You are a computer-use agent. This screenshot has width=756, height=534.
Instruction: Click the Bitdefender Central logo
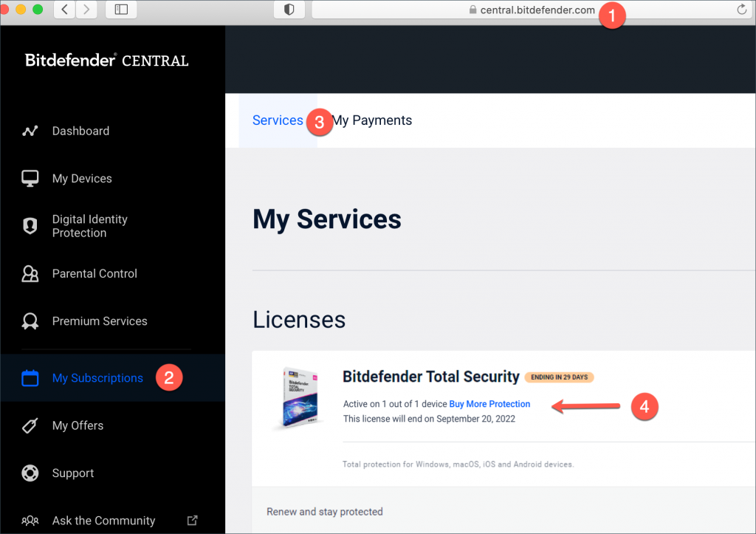coord(106,60)
